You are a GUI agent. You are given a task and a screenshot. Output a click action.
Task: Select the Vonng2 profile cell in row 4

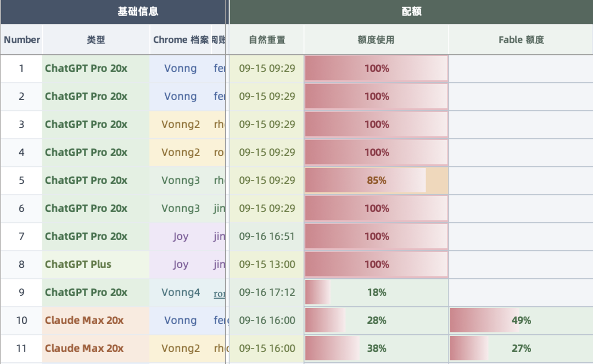tap(181, 152)
